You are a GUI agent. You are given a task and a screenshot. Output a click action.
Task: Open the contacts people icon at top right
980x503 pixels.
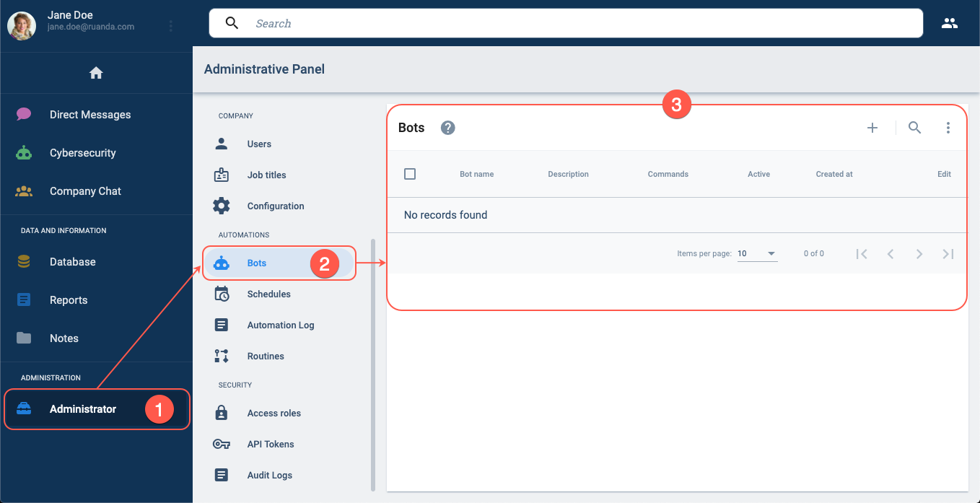point(949,23)
